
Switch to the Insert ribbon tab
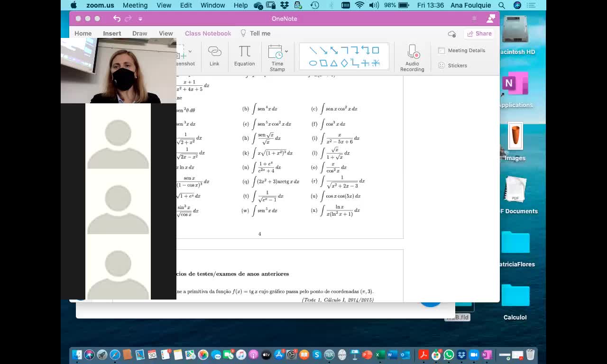(112, 33)
